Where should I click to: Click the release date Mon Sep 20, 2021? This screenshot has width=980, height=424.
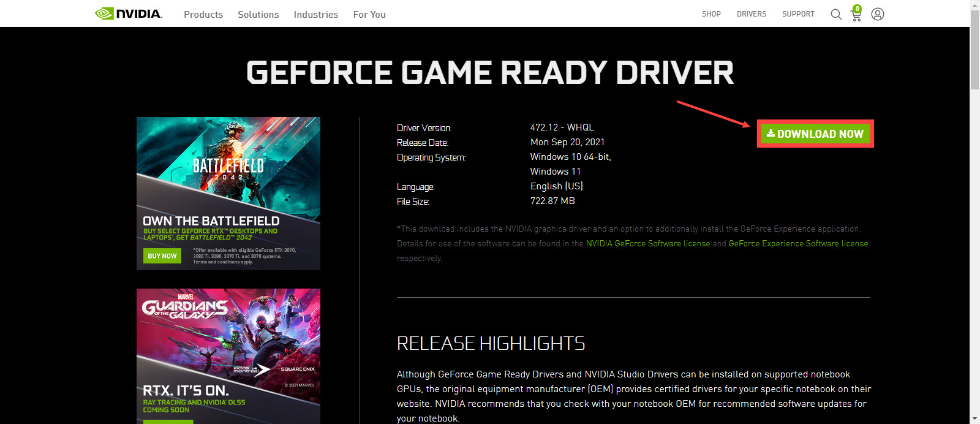[567, 142]
